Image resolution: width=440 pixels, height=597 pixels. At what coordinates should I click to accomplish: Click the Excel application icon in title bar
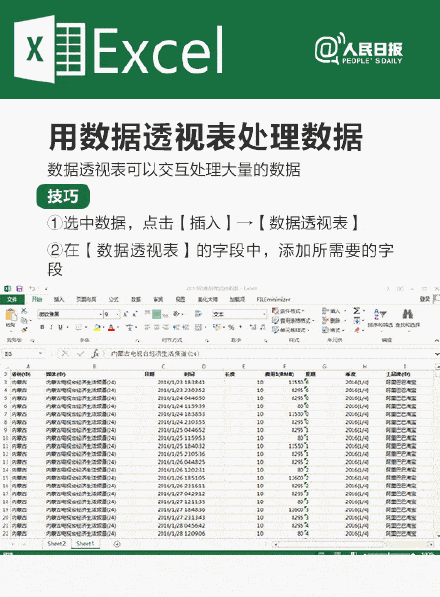pos(7,289)
